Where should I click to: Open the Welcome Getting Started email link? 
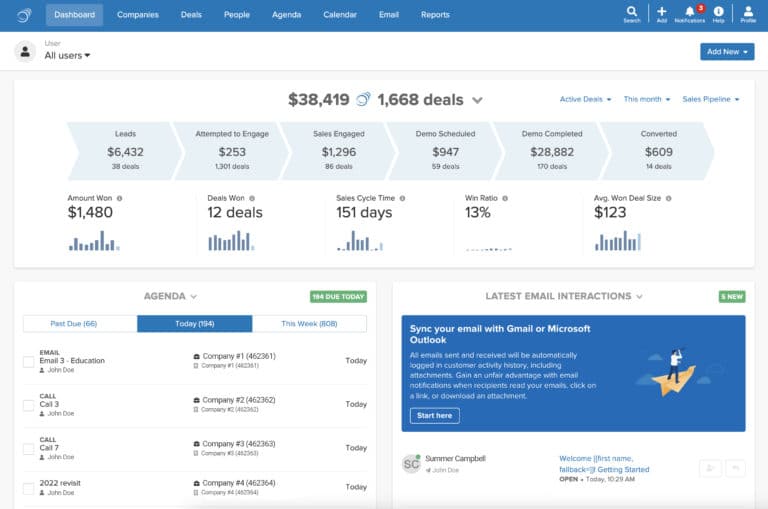click(604, 463)
